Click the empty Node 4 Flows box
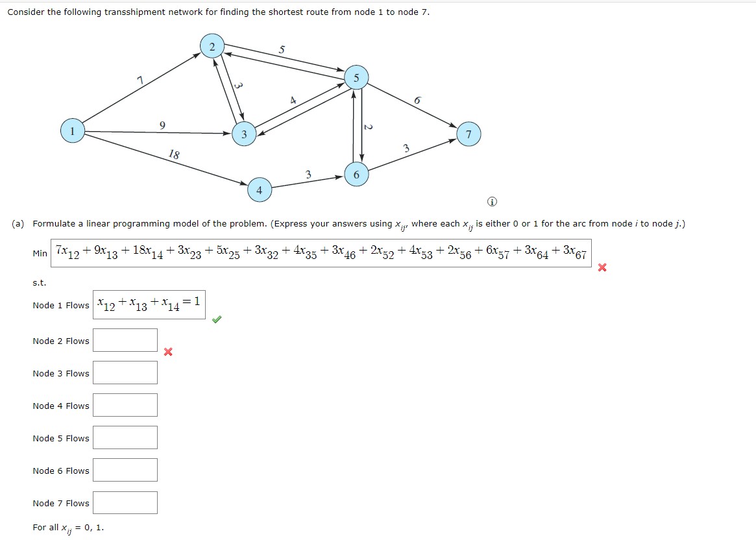 125,404
